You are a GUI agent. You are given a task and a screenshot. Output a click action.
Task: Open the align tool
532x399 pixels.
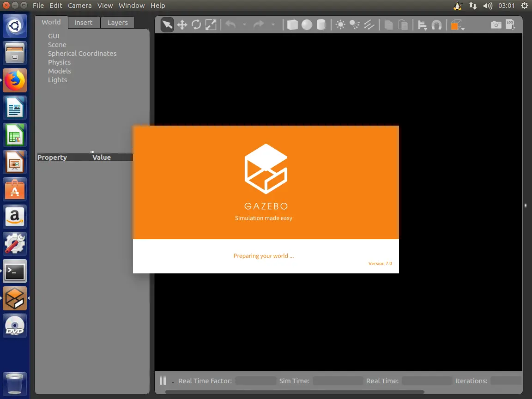pos(423,25)
